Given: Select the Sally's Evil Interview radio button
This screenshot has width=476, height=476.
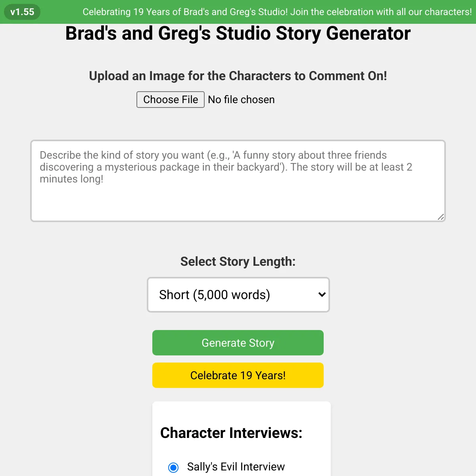Looking at the screenshot, I should click(x=173, y=467).
